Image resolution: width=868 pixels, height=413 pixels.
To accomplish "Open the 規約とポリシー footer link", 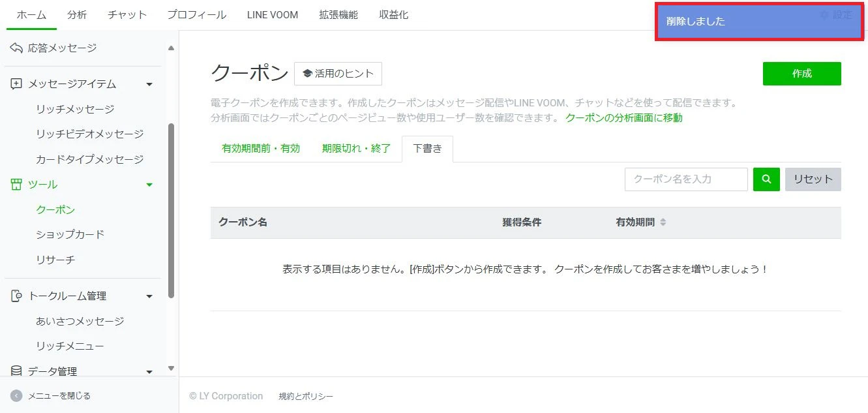I will 306,396.
